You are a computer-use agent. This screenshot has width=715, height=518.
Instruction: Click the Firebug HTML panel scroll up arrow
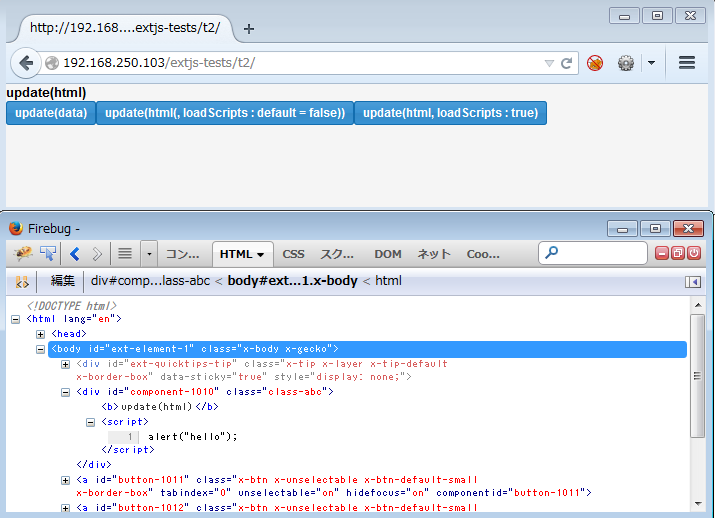click(x=698, y=305)
